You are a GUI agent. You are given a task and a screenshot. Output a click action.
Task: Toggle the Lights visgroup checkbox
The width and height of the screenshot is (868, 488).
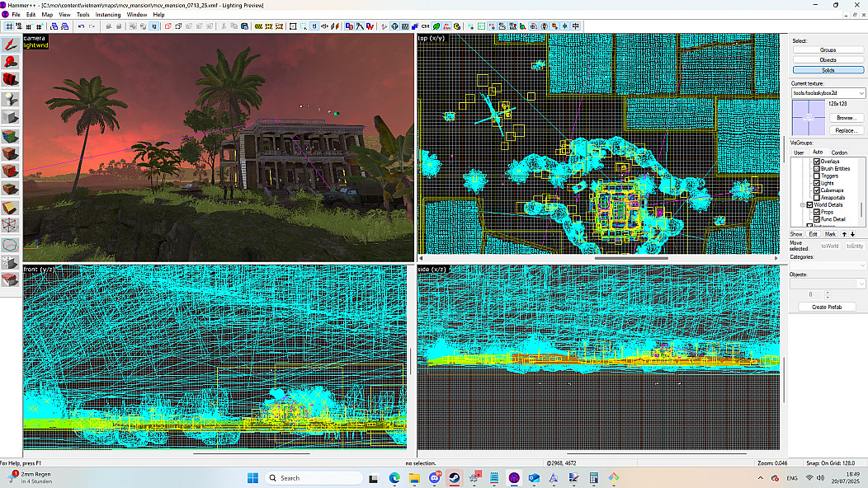point(818,183)
